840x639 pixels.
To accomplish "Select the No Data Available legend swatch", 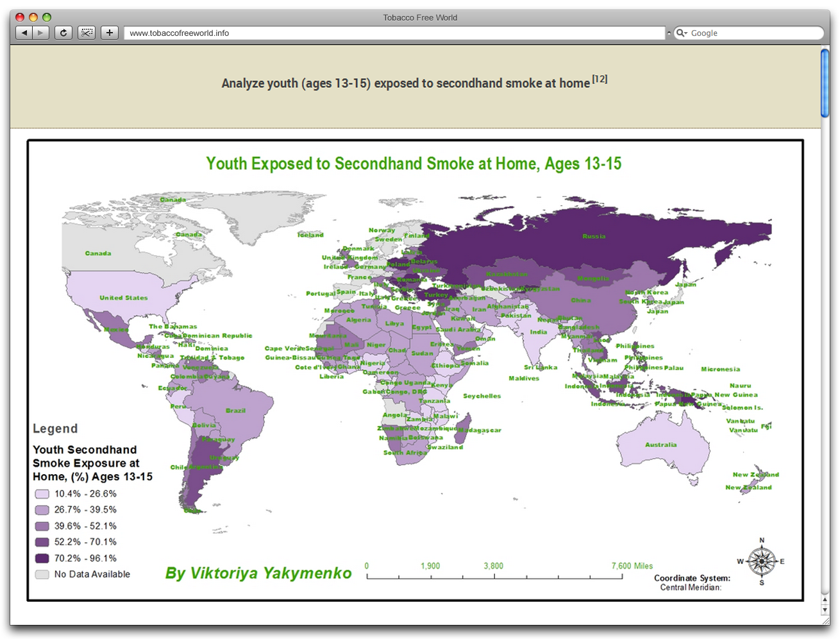I will coord(42,574).
